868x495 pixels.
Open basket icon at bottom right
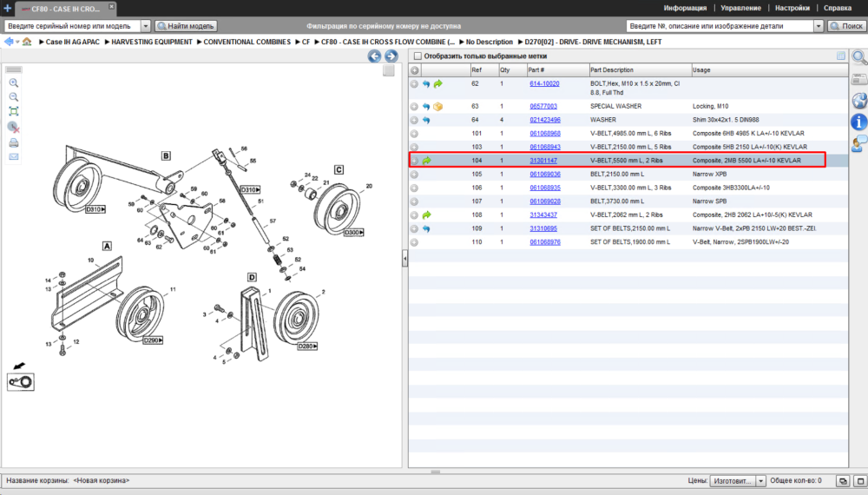click(x=843, y=481)
